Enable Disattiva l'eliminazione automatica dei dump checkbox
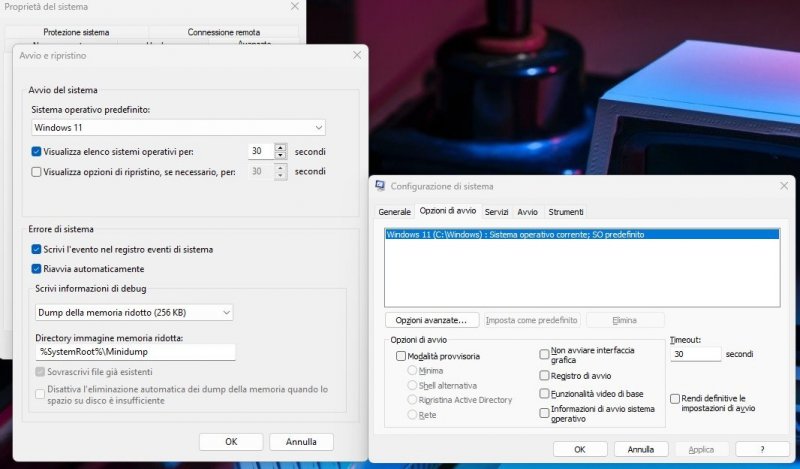The width and height of the screenshot is (800, 469). coord(40,394)
